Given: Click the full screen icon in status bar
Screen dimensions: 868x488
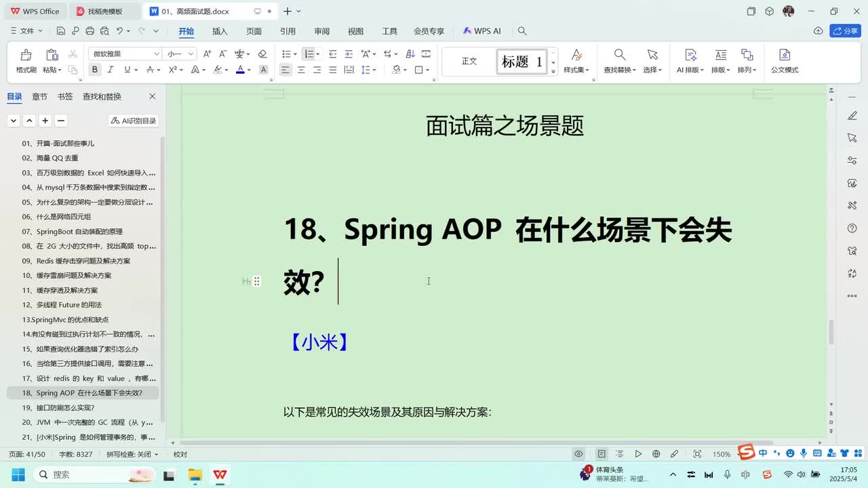Looking at the screenshot, I should pos(697,454).
